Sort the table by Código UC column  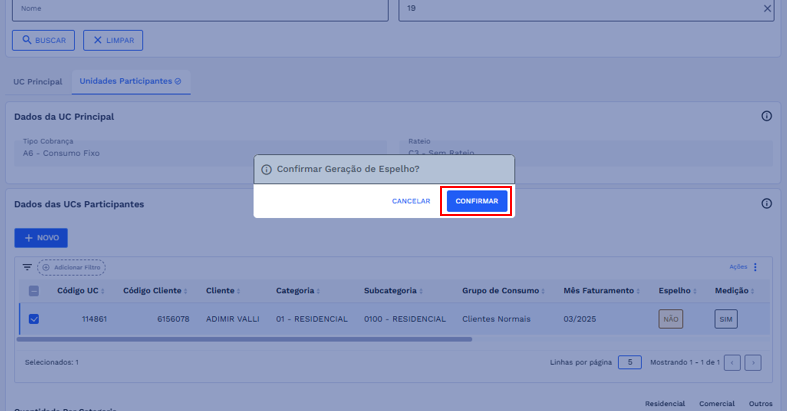(x=82, y=291)
